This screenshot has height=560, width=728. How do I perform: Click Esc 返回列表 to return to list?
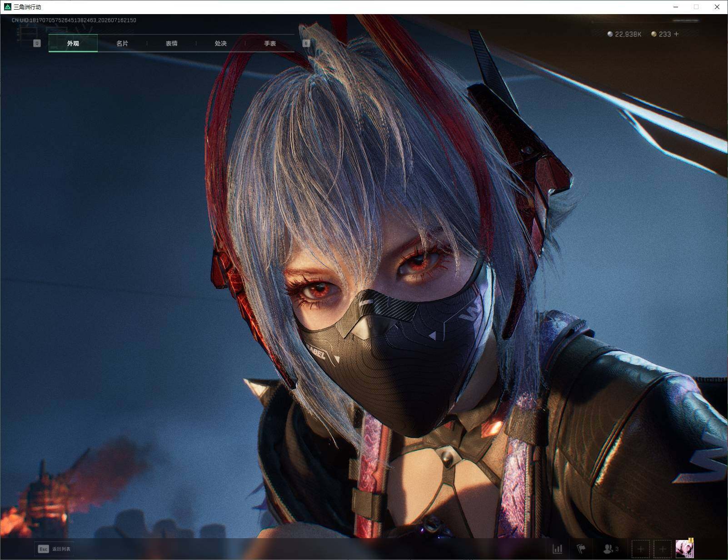click(x=55, y=549)
